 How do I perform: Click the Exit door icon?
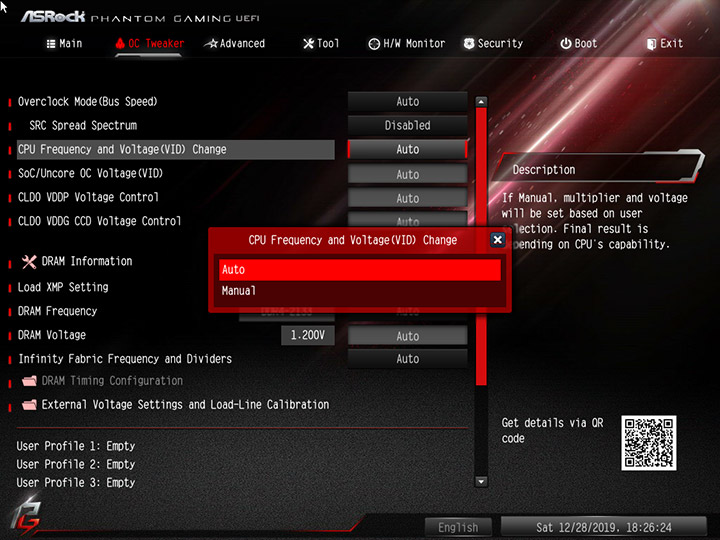click(x=651, y=44)
